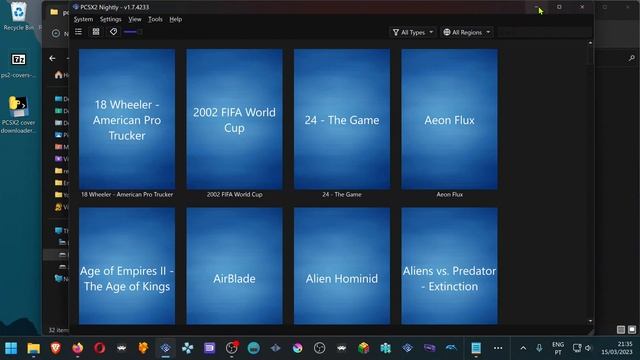Switch PCSX2 to game list view
This screenshot has width=640, height=360.
78,32
